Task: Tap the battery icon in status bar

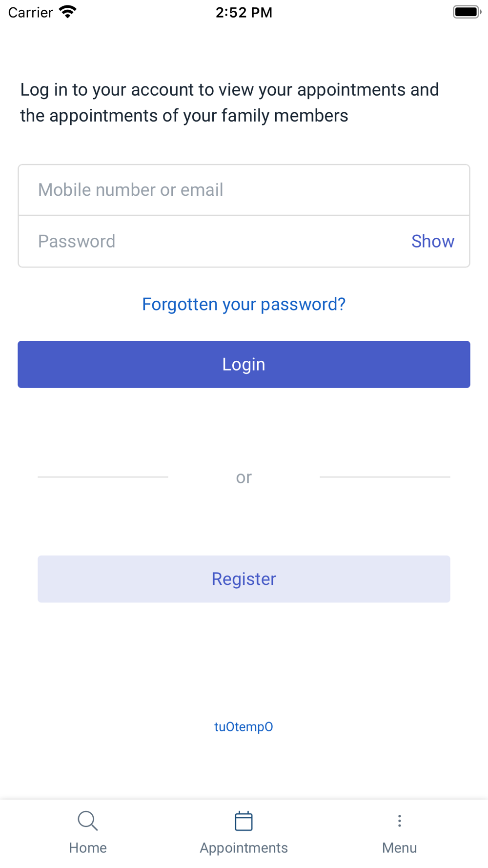Action: click(x=467, y=12)
